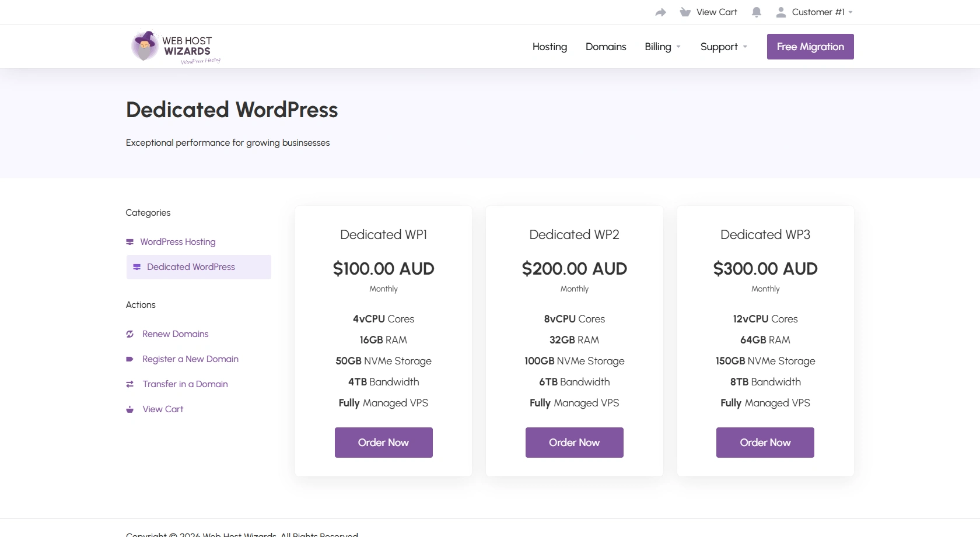Open the notifications bell icon
The image size is (980, 537).
point(757,12)
